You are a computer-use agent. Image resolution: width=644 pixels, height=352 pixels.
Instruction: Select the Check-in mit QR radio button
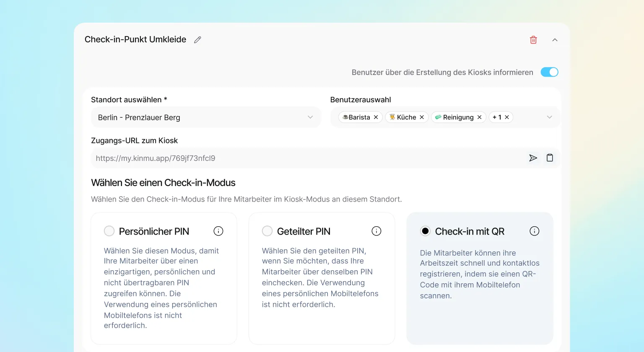(x=425, y=231)
